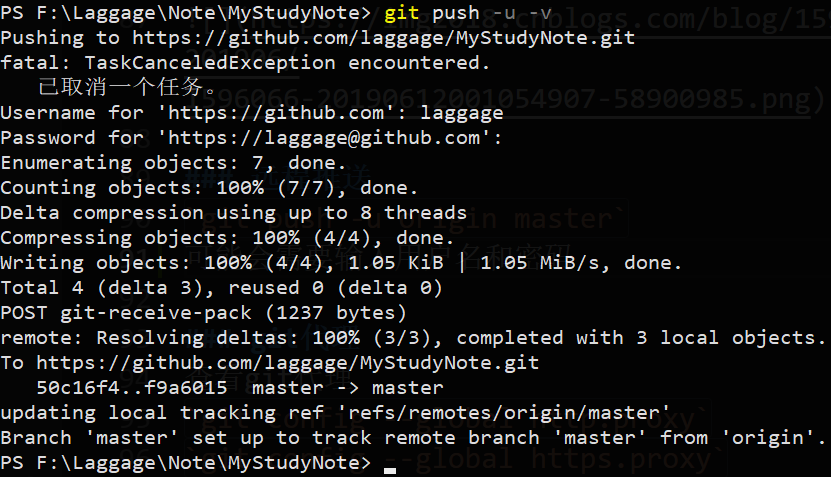Click the 'POST git-receive-pack (1237 bytes)' line
Screen dimensions: 831x477
pyautogui.click(x=203, y=313)
